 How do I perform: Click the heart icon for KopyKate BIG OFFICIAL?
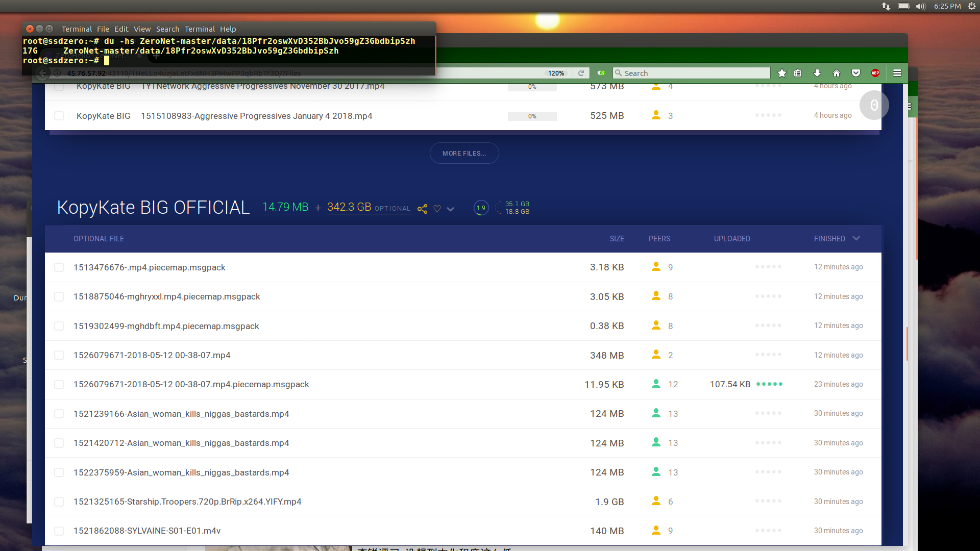click(x=437, y=209)
